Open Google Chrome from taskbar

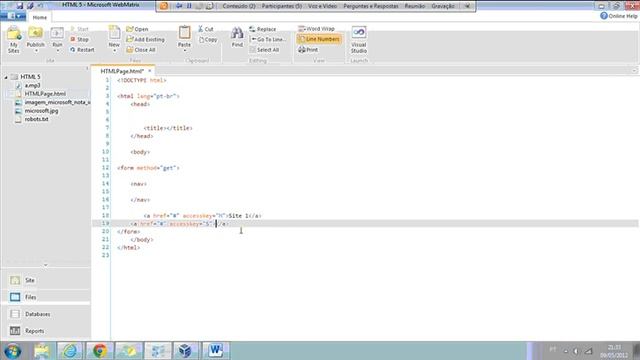100,351
